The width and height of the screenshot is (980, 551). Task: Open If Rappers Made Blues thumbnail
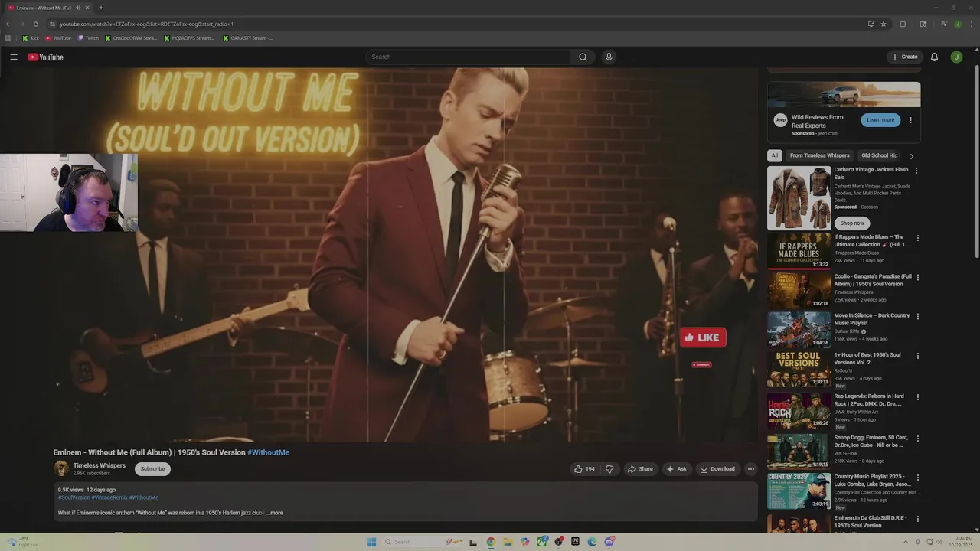(x=799, y=251)
